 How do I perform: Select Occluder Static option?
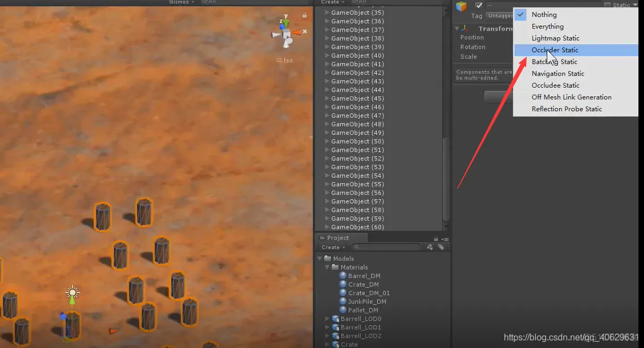tap(576, 50)
